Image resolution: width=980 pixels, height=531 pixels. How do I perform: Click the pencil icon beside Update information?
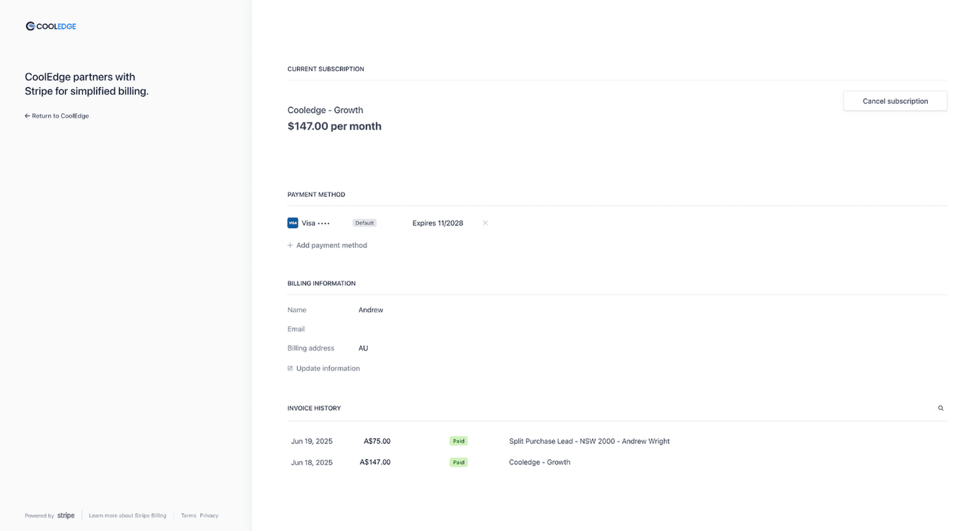289,368
